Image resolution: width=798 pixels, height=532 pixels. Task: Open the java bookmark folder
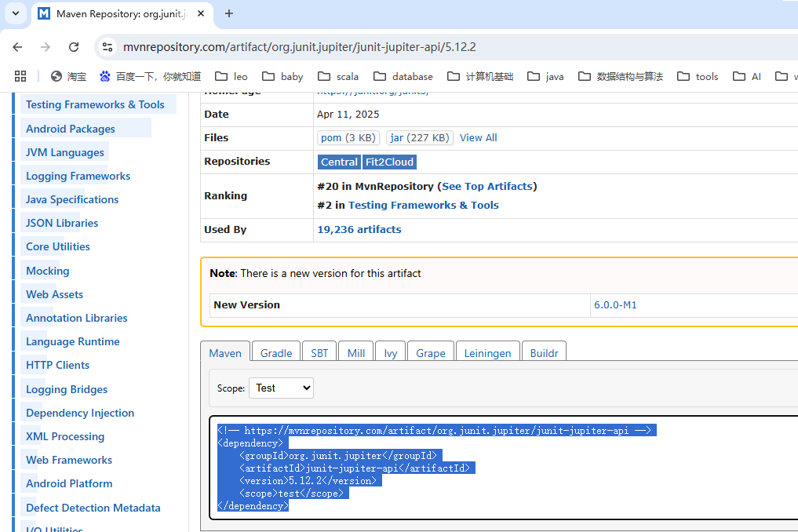click(x=545, y=76)
